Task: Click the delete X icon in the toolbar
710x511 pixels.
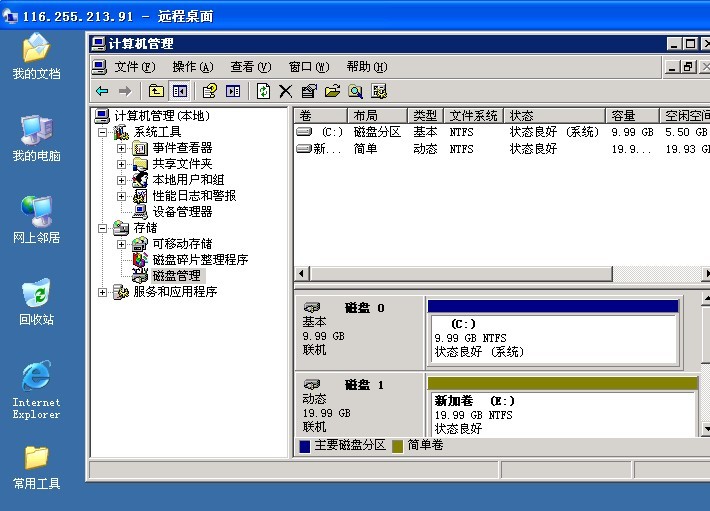Action: click(285, 91)
